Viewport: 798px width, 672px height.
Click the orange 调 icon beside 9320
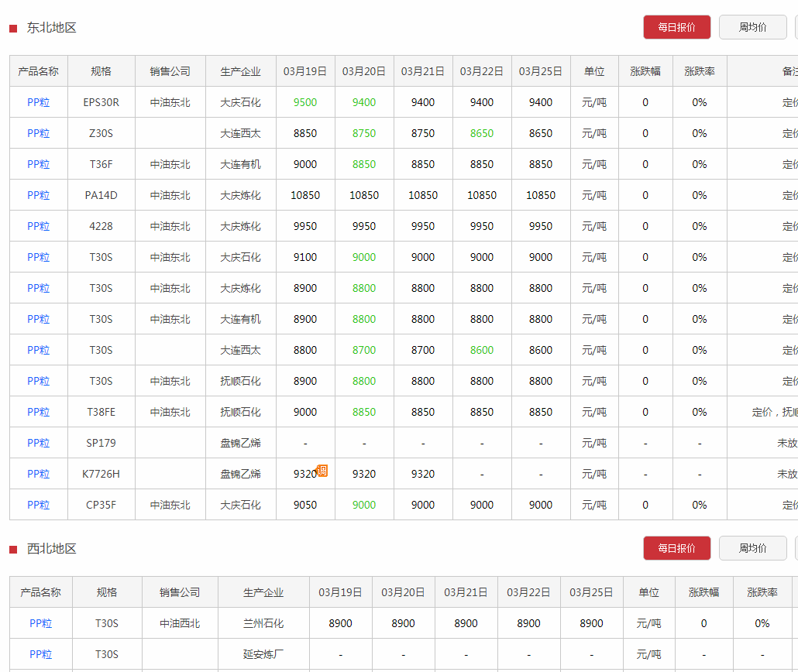[322, 471]
